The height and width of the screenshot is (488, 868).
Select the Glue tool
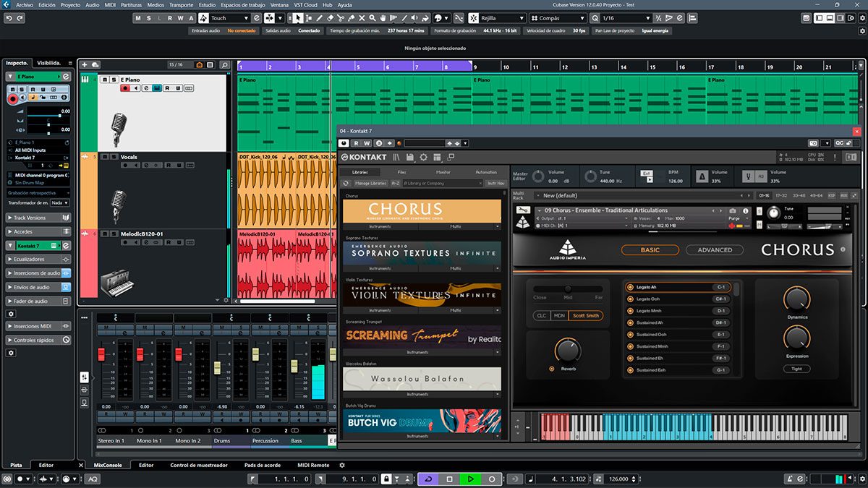pos(352,18)
